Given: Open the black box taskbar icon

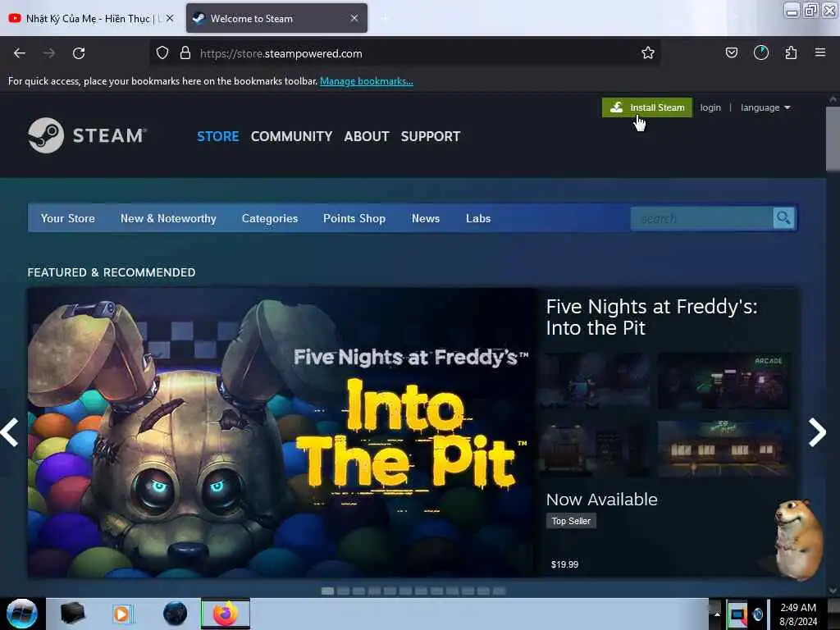Looking at the screenshot, I should tap(72, 614).
